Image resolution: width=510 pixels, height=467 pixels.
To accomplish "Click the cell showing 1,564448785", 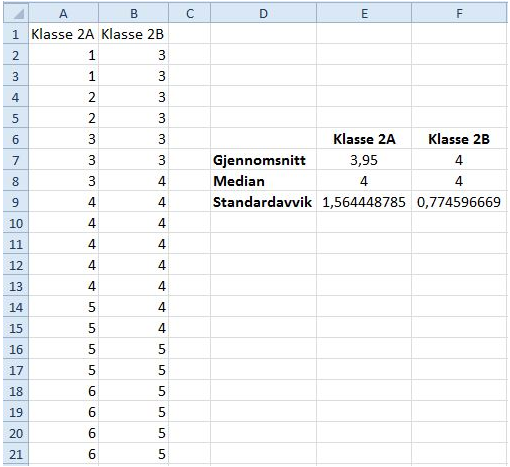I will pyautogui.click(x=364, y=202).
